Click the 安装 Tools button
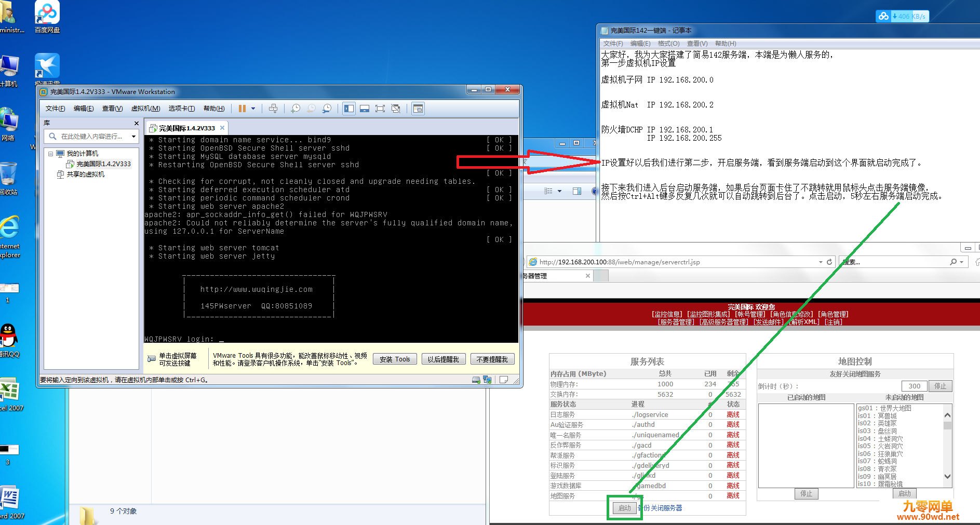The image size is (980, 525). point(395,359)
